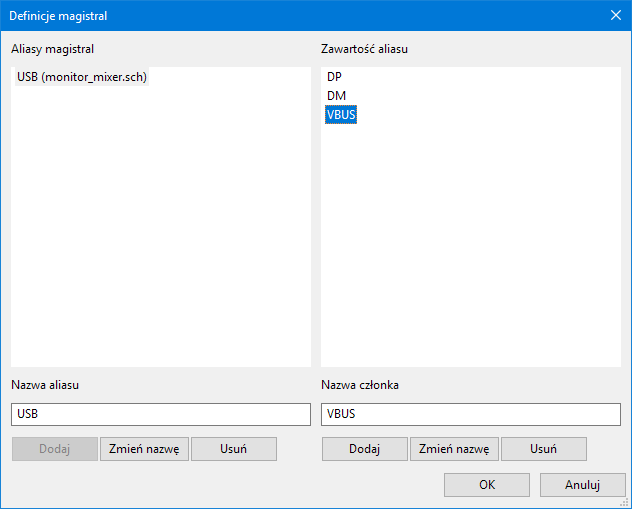Delete the alias using left Usuń button

click(233, 449)
